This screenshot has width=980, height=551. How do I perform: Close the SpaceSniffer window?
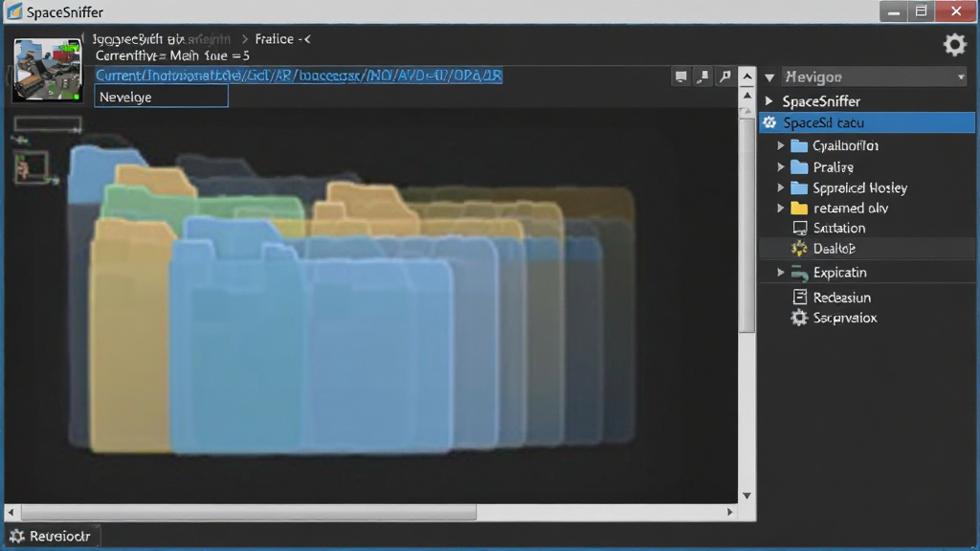(956, 11)
